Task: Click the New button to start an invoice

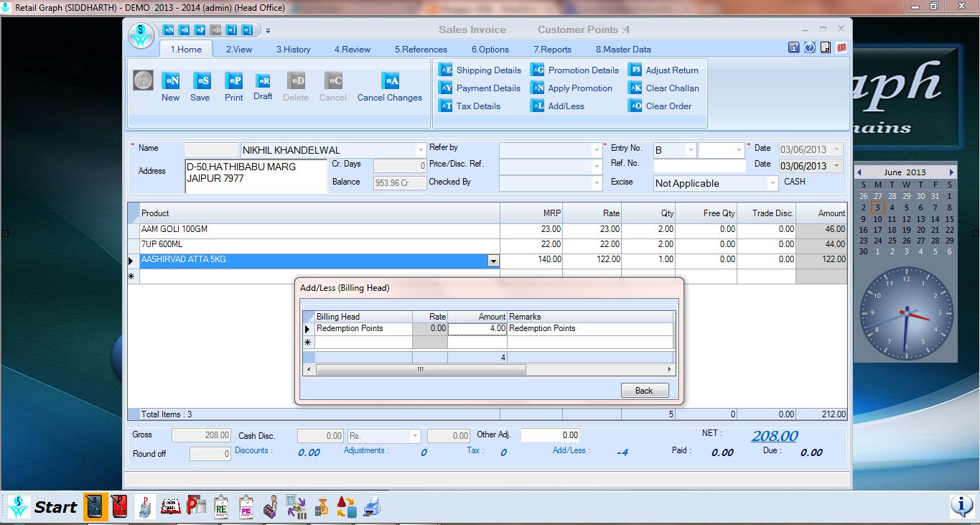Action: pyautogui.click(x=171, y=86)
